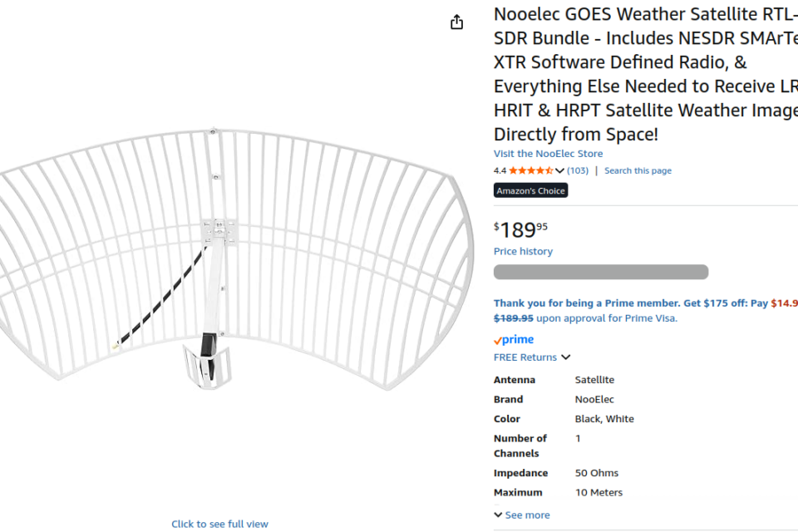Open the (103) ratings count link
This screenshot has height=532, width=798.
[x=578, y=170]
